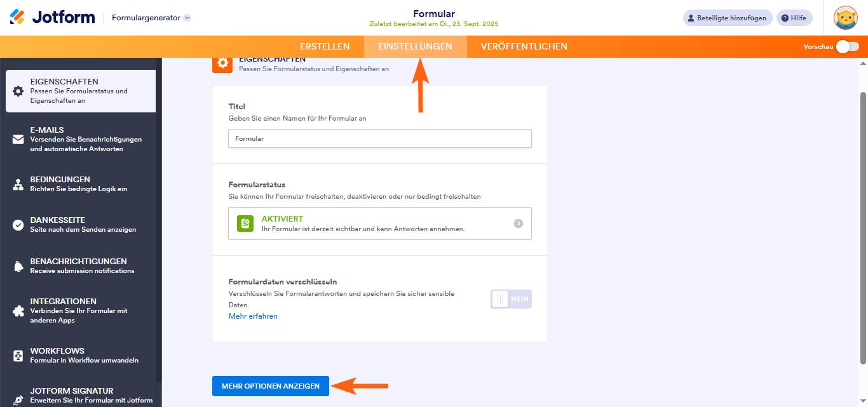Open the Integrationen puzzle icon
Viewport: 868px width, 407px height.
point(18,311)
